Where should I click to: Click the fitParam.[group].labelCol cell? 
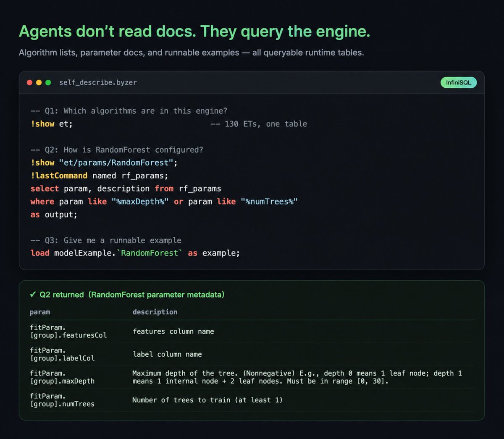click(x=62, y=354)
